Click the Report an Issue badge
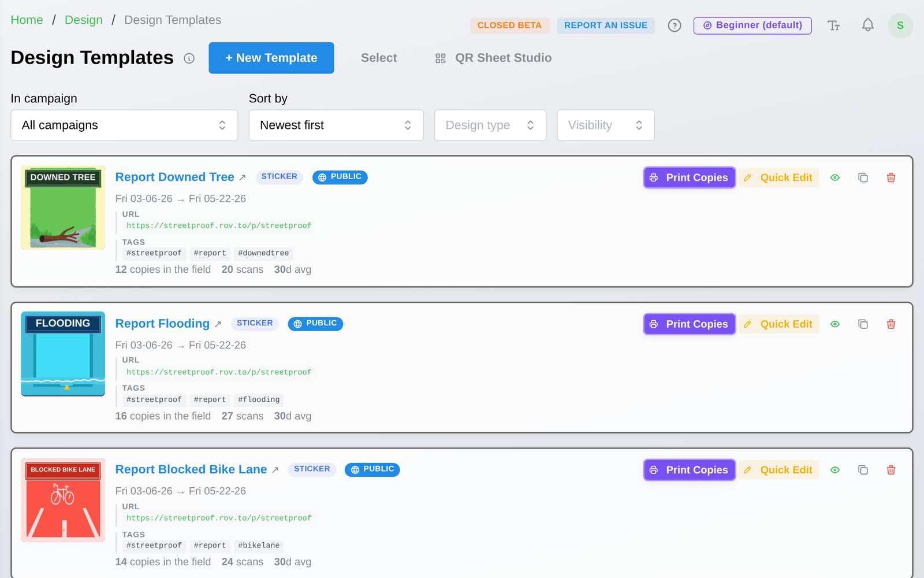The width and height of the screenshot is (924, 578). tap(606, 25)
